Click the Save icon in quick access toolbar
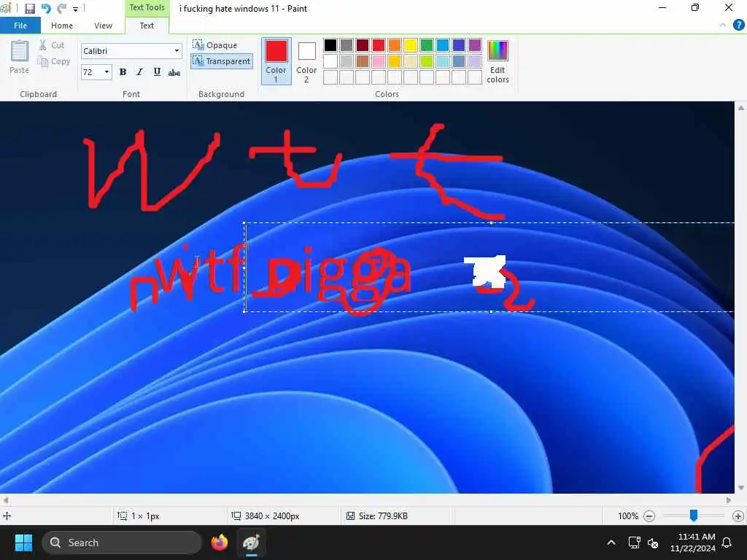 point(29,9)
